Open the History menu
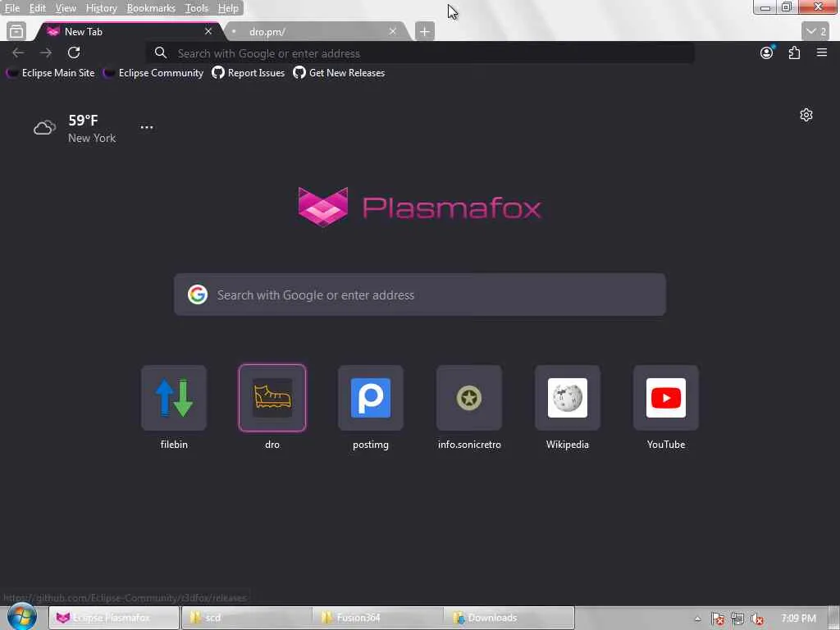The height and width of the screenshot is (630, 840). pyautogui.click(x=101, y=8)
